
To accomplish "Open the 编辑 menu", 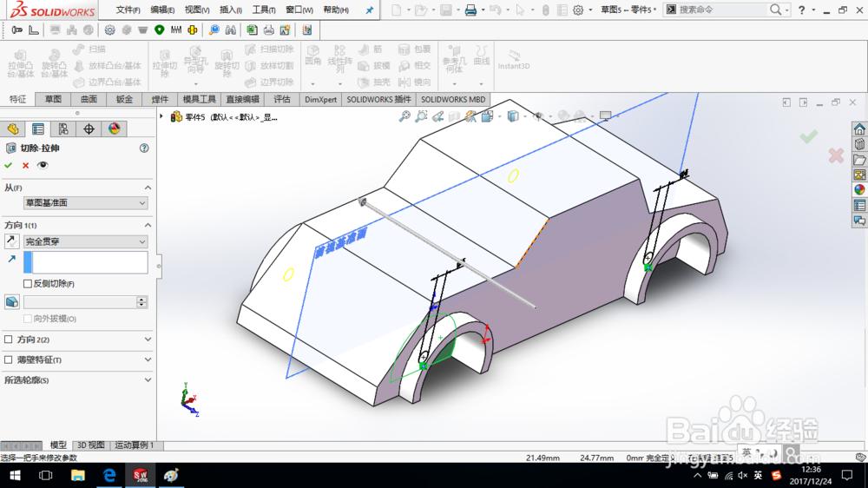I will pos(162,10).
